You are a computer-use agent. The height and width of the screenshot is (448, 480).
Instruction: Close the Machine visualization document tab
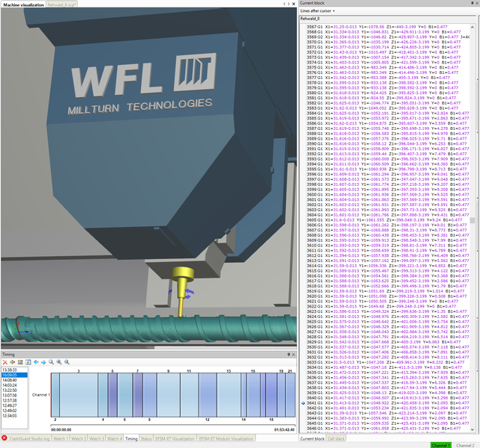click(293, 4)
